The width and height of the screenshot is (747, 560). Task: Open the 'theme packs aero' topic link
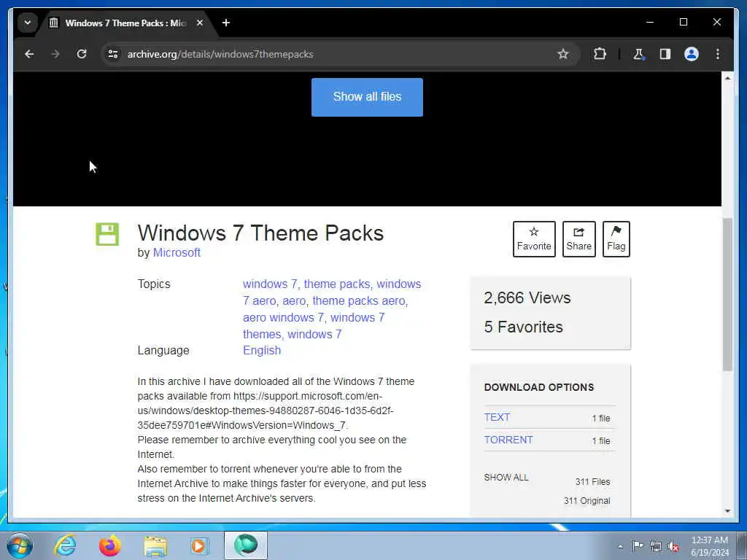click(x=360, y=301)
